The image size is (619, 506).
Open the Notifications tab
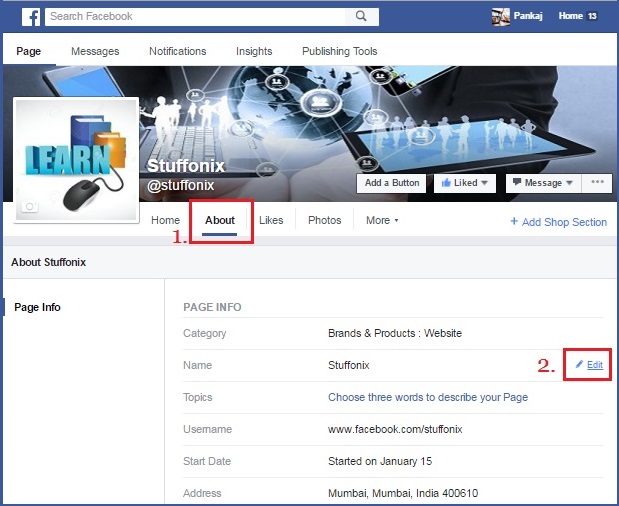(x=178, y=51)
